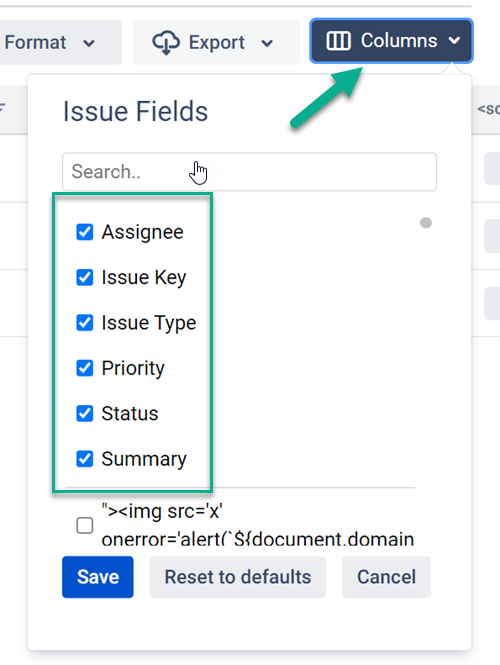Check the img src custom field checkbox
This screenshot has height=665, width=500.
(x=85, y=525)
